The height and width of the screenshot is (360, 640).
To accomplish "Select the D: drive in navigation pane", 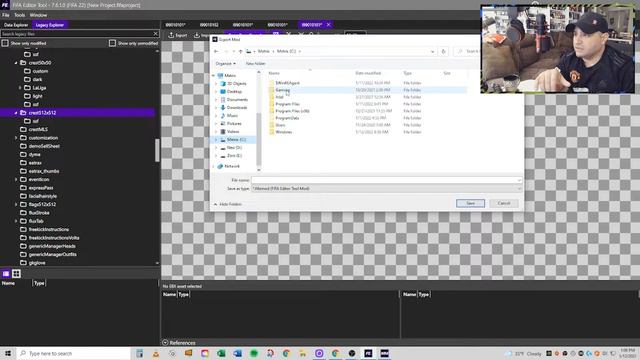I will click(x=234, y=148).
